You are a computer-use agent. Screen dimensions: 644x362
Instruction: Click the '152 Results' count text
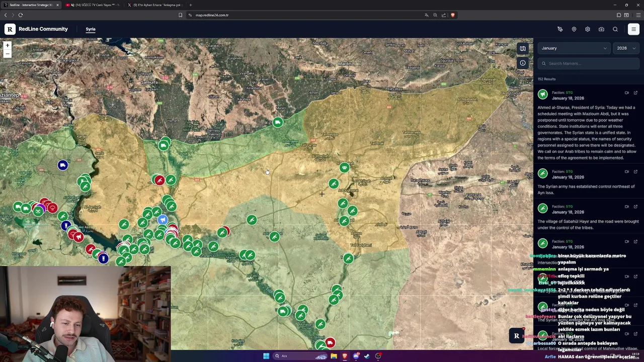(x=546, y=79)
